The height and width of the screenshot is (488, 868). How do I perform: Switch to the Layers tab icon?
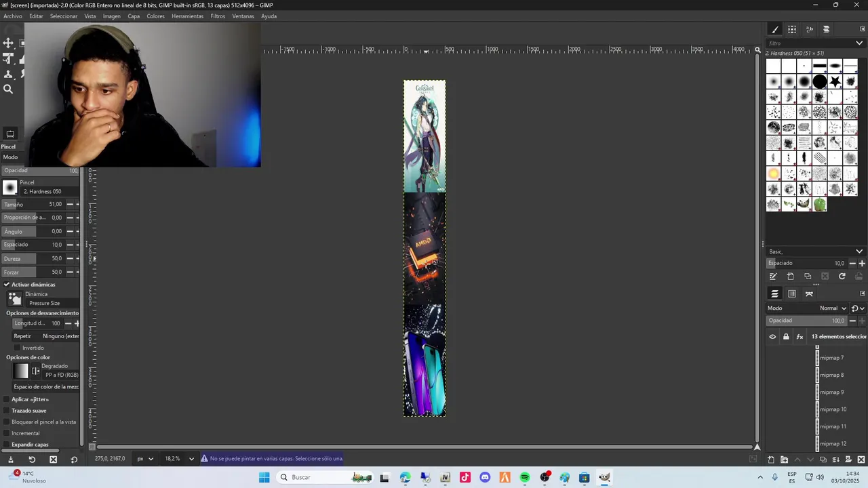[774, 293]
